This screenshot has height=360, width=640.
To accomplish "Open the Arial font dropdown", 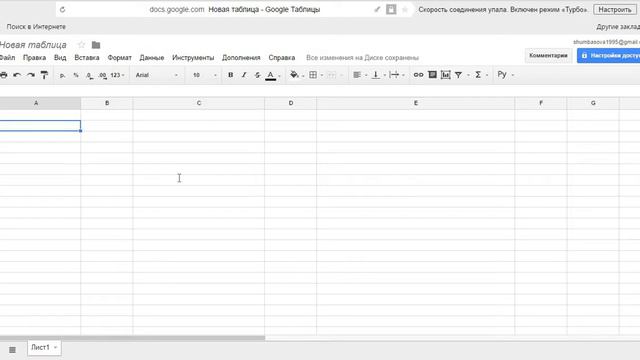I will click(x=157, y=75).
